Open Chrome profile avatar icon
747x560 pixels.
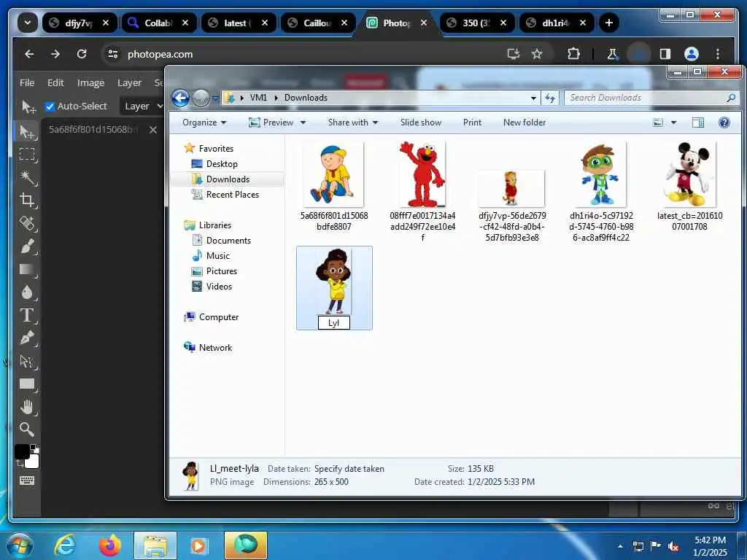click(x=692, y=54)
